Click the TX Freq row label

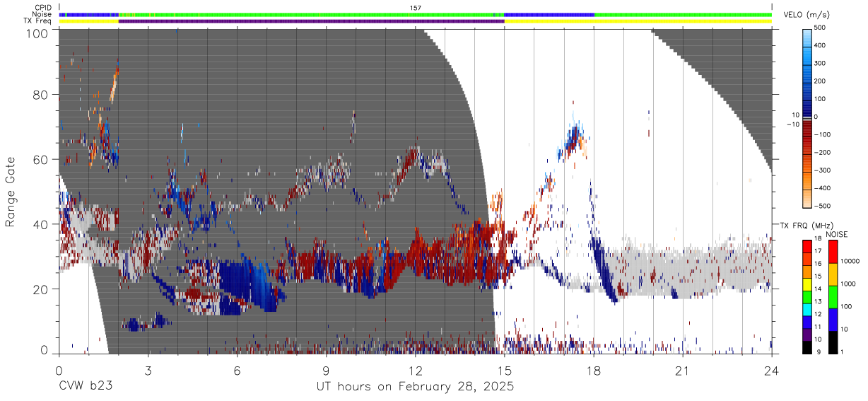37,21
